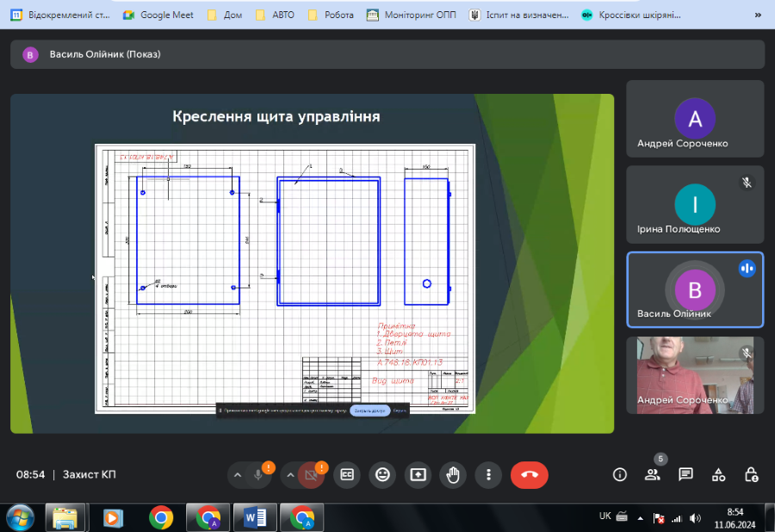Open the activities panel
The width and height of the screenshot is (775, 532).
(x=719, y=474)
